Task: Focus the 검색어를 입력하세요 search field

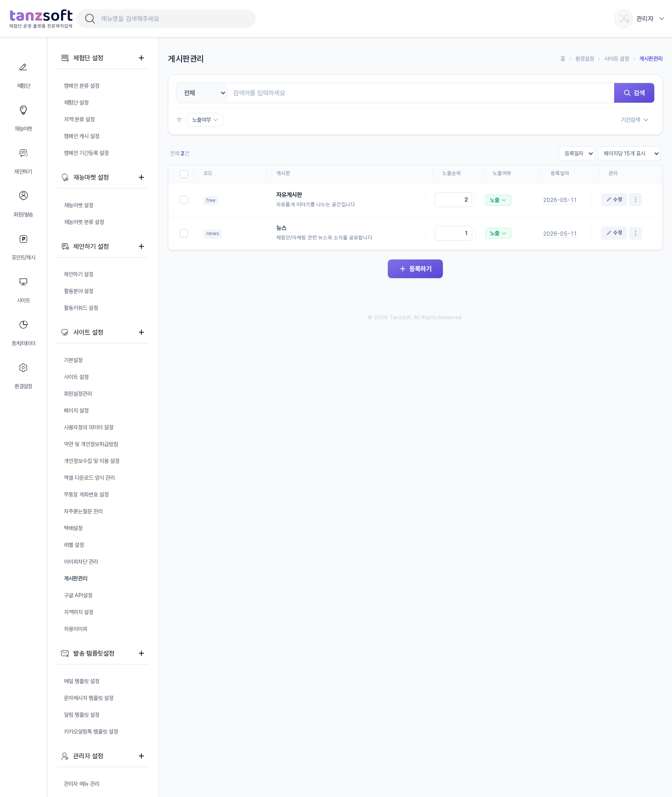Action: tap(420, 93)
